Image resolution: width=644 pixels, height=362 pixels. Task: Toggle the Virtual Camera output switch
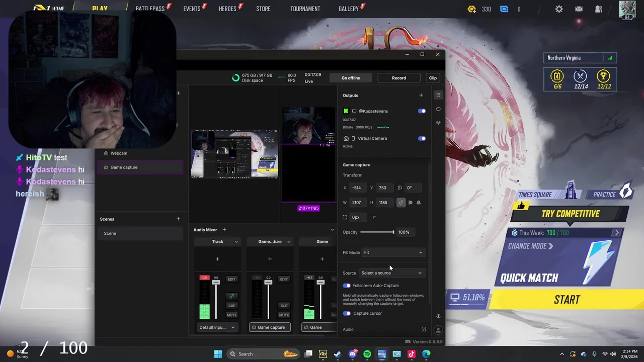pos(422,138)
